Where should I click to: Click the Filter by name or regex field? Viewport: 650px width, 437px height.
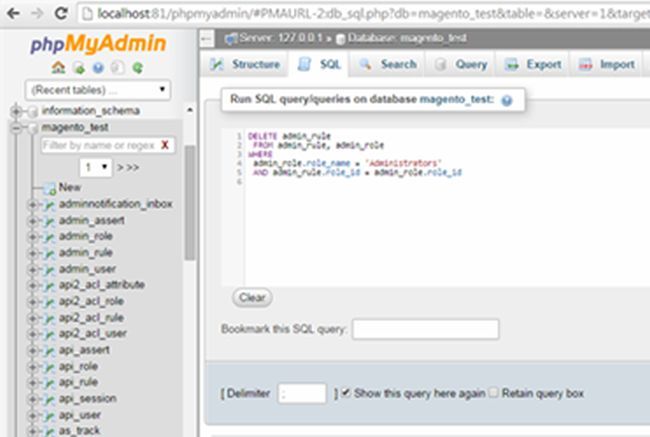(x=107, y=145)
